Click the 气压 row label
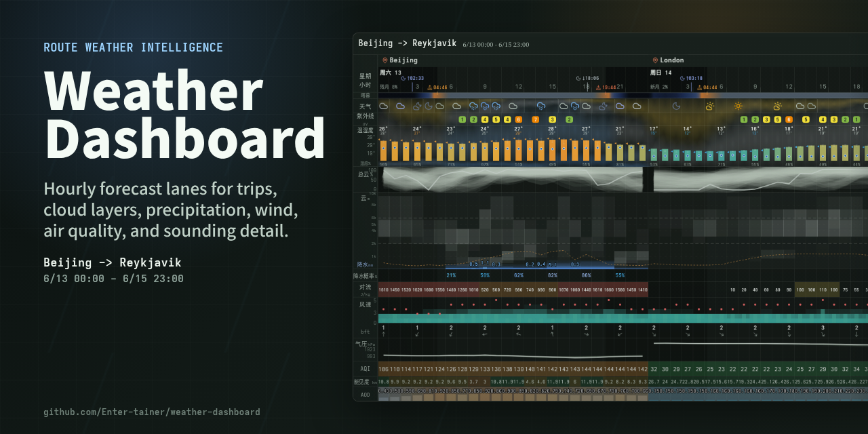The image size is (868, 434). [361, 344]
